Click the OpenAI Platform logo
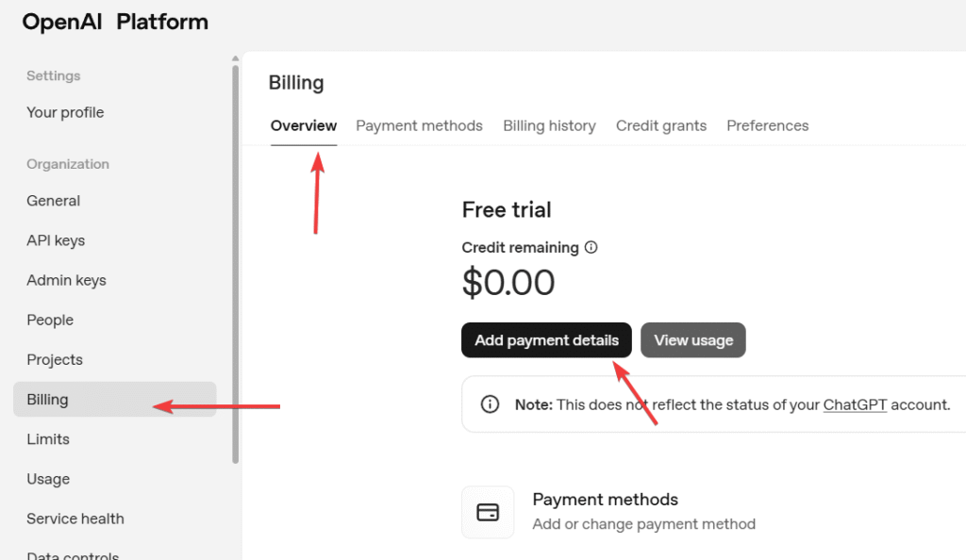Image resolution: width=966 pixels, height=560 pixels. coord(115,22)
